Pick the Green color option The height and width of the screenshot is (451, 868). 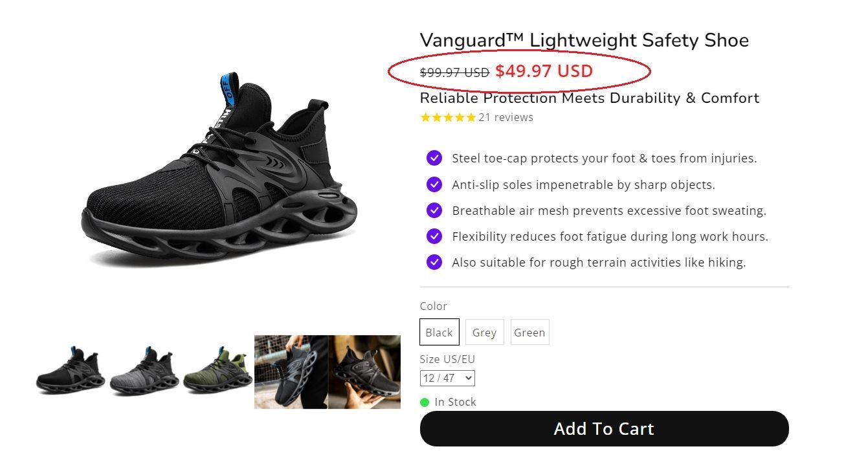coord(529,332)
